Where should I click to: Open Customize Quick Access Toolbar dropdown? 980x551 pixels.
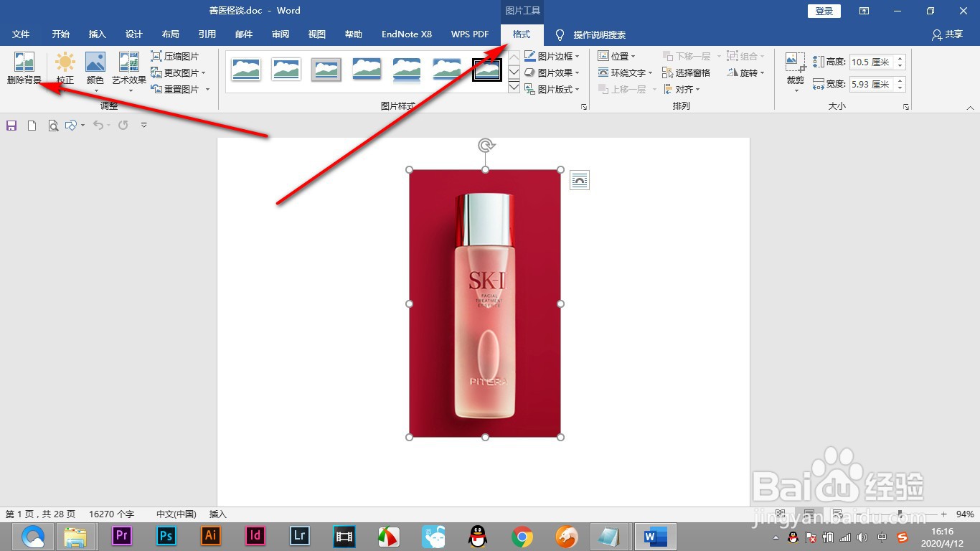tap(144, 126)
